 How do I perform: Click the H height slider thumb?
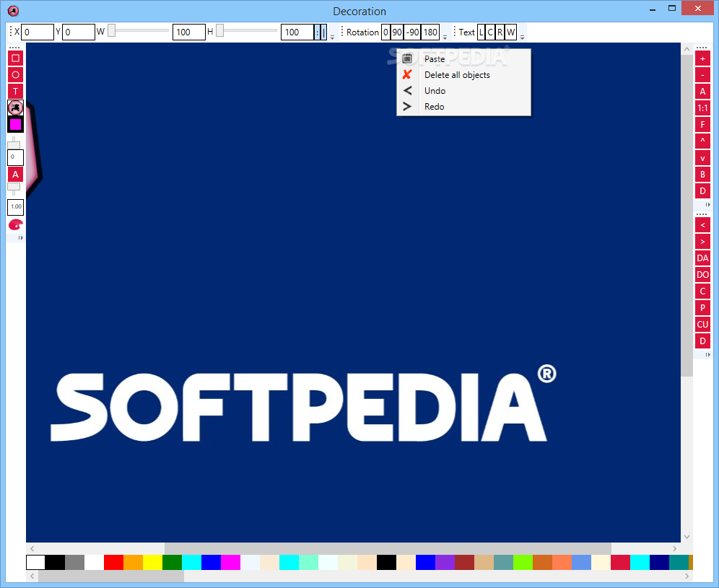pyautogui.click(x=219, y=31)
